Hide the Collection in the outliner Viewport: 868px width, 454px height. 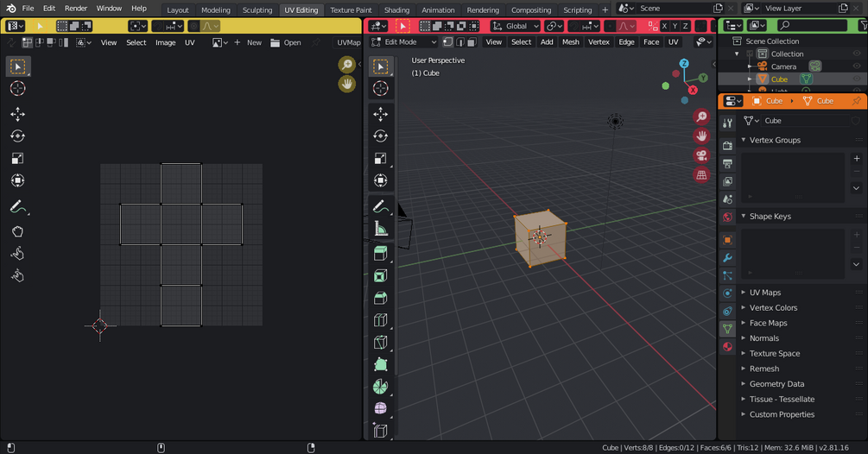click(x=857, y=54)
